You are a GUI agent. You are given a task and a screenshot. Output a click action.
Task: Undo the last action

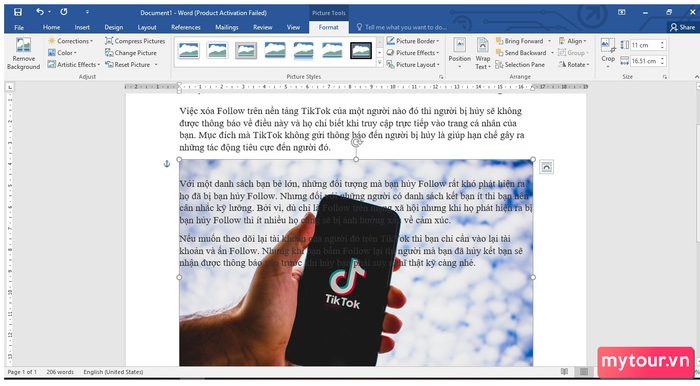pyautogui.click(x=40, y=12)
